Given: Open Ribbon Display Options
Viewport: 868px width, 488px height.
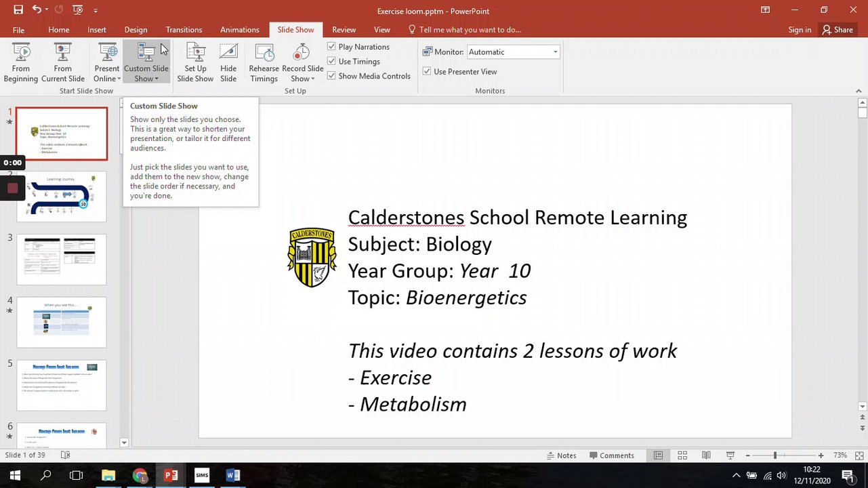Looking at the screenshot, I should point(765,10).
